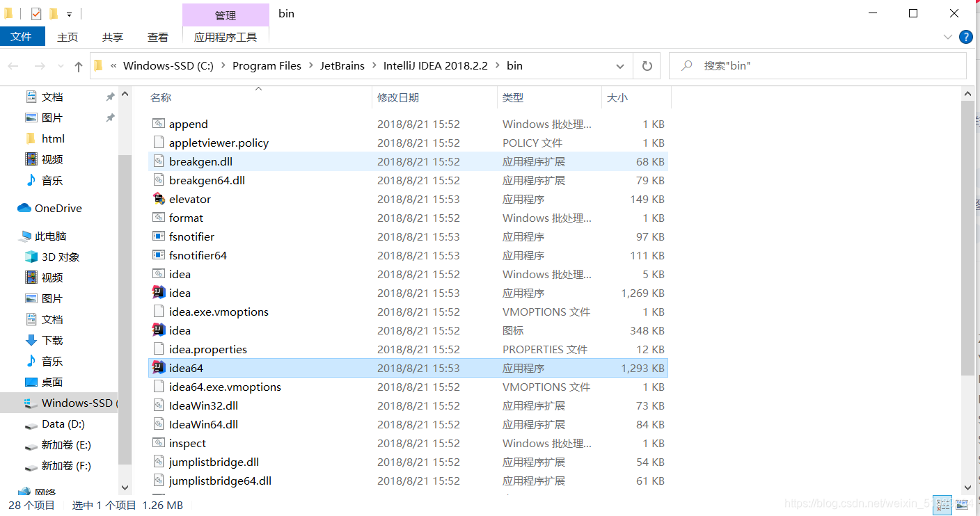Viewport: 980px width, 516px height.
Task: Click the 搜索"bin" search box
Action: click(818, 66)
